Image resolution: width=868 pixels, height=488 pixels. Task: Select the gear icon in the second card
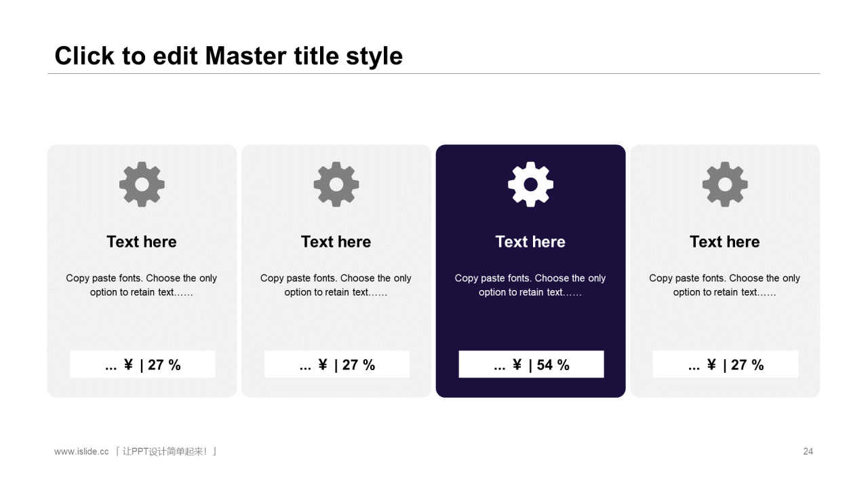(x=336, y=184)
